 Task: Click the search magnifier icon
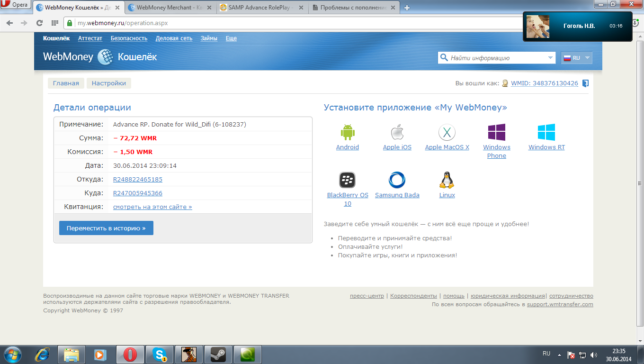coord(444,58)
